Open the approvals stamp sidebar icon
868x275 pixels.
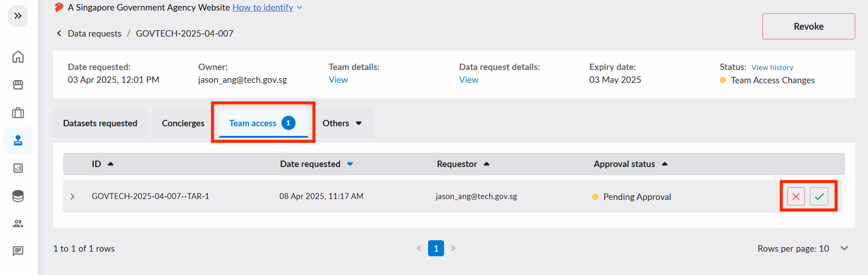click(18, 140)
